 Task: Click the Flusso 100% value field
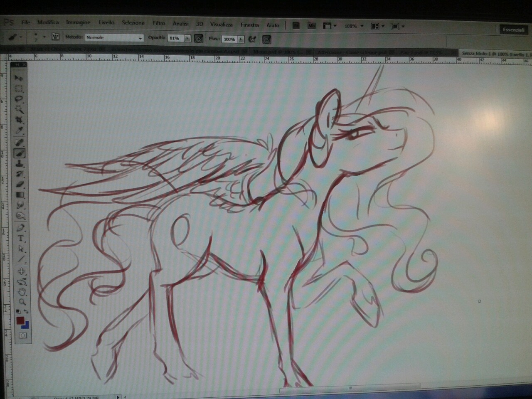pyautogui.click(x=229, y=39)
